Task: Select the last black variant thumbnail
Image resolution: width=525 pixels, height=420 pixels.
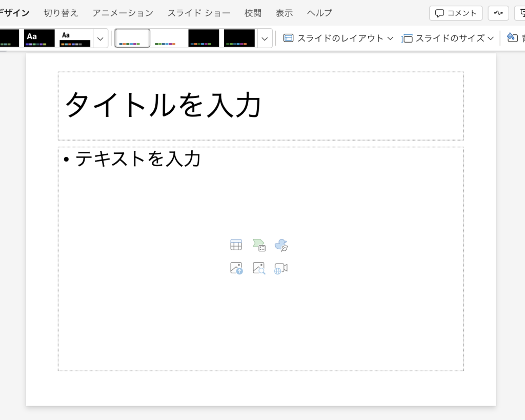Action: click(x=239, y=38)
